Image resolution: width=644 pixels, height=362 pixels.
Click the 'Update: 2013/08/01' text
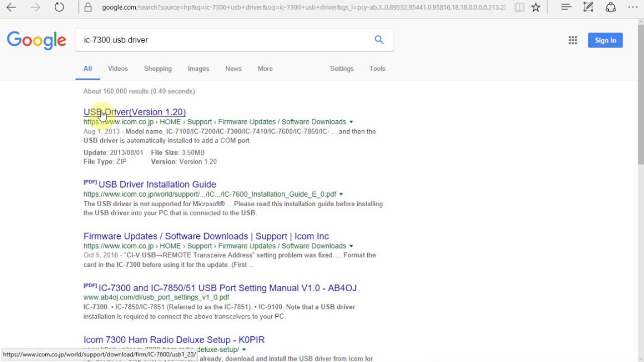(113, 152)
